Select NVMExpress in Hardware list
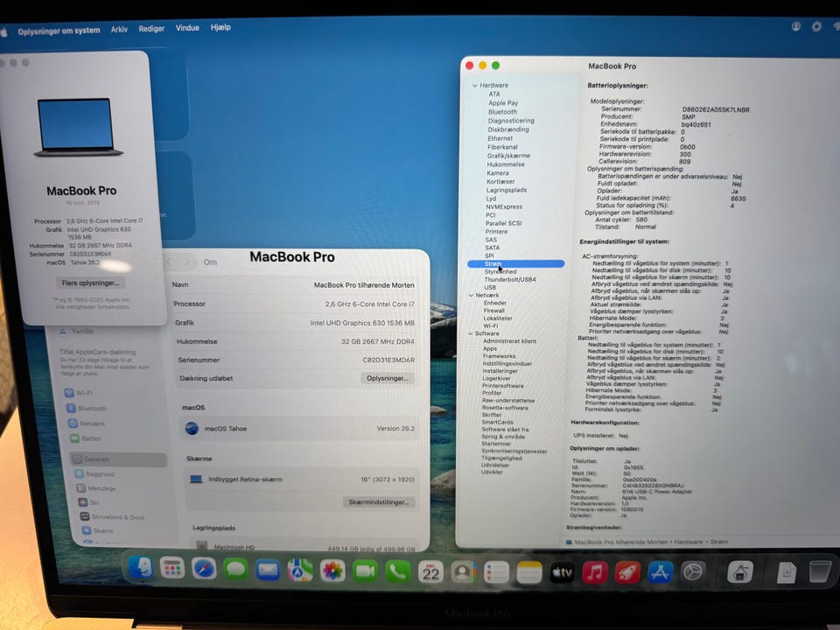 tap(504, 206)
